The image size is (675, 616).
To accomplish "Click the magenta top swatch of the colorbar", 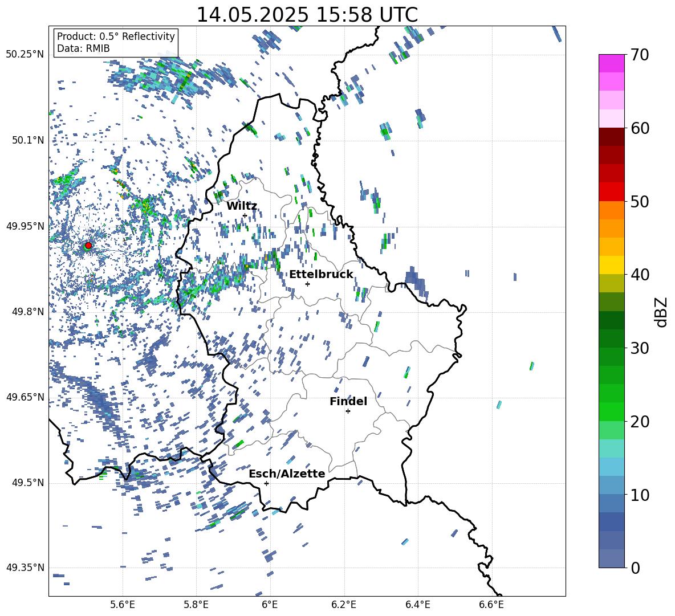I will click(x=612, y=64).
